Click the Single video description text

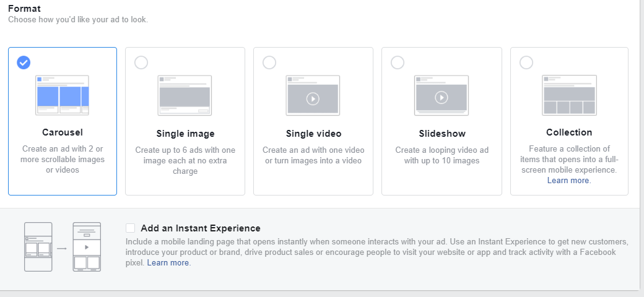(313, 155)
